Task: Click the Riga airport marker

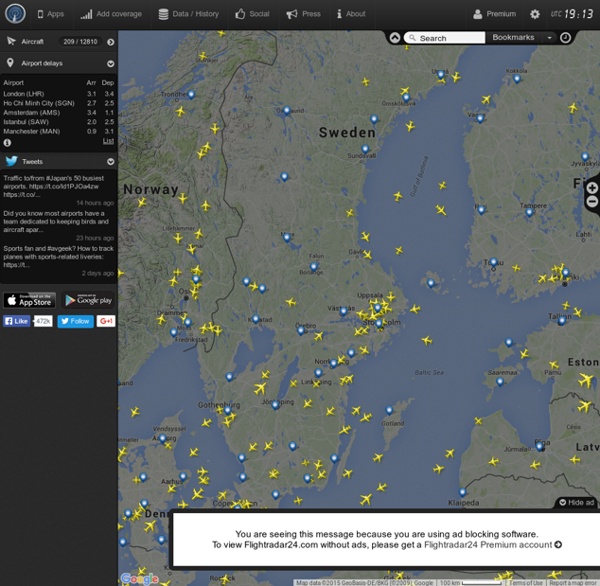Action: pyautogui.click(x=539, y=446)
